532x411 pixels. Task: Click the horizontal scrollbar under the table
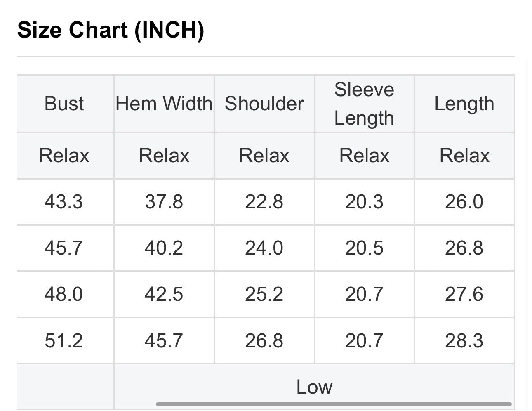tap(334, 404)
